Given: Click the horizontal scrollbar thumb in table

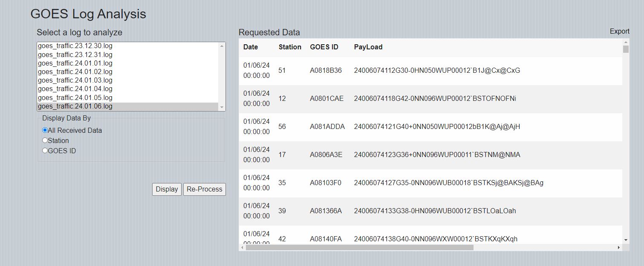Looking at the screenshot, I should coord(359,247).
